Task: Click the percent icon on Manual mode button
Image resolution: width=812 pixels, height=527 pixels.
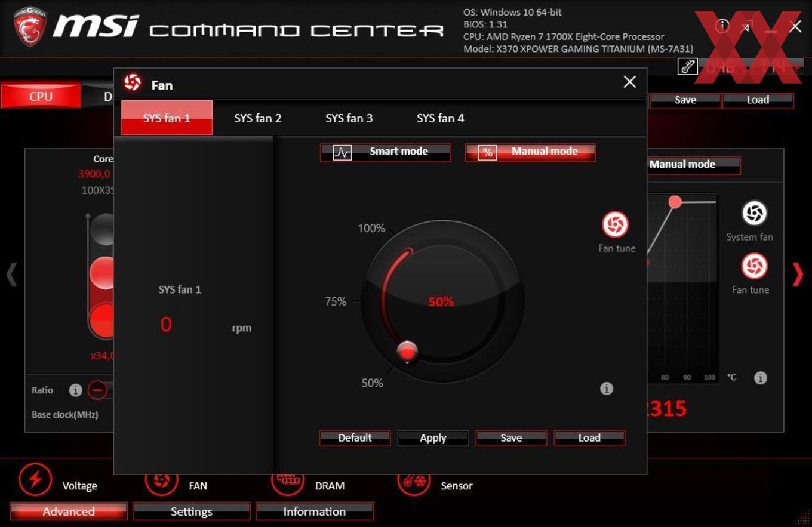Action: [488, 153]
